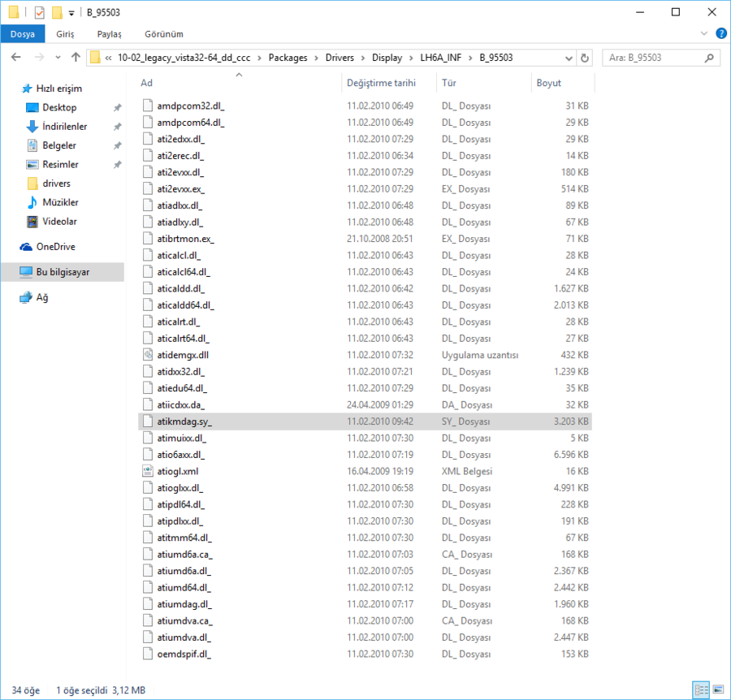Switch to the Görünüm ribbon tab
This screenshot has height=700, width=731.
click(x=163, y=34)
